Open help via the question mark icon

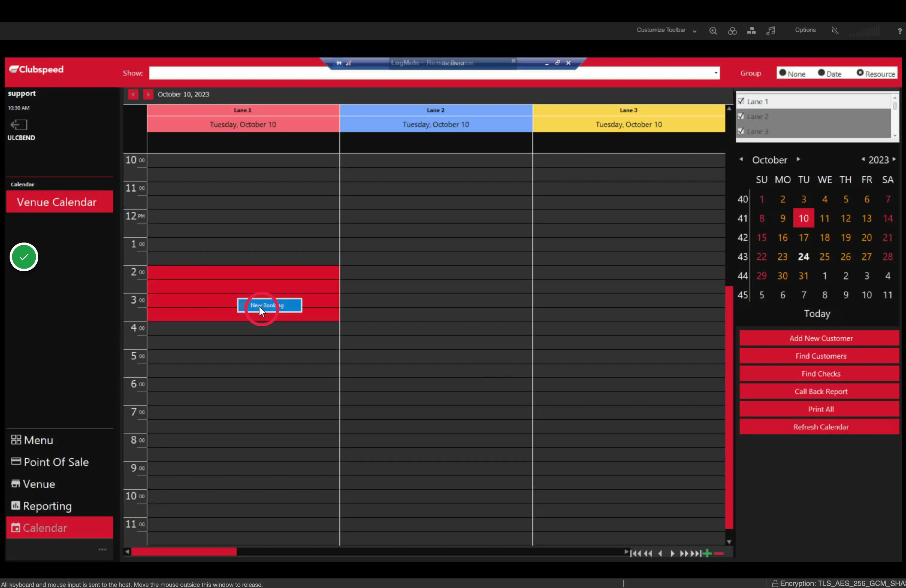point(899,31)
